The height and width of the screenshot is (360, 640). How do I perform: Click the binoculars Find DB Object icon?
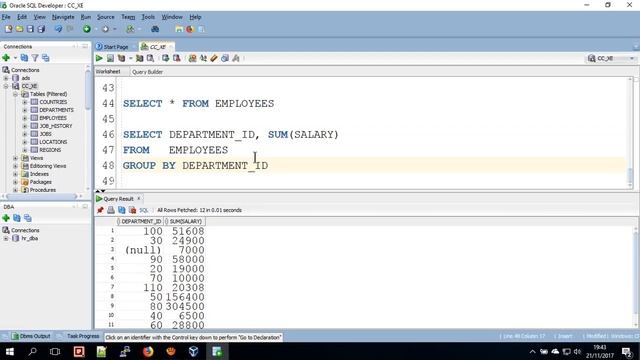point(155,29)
